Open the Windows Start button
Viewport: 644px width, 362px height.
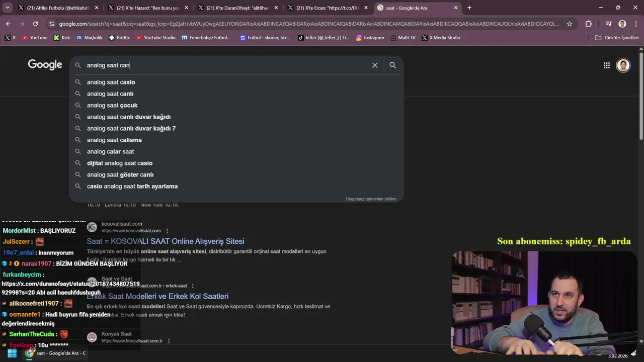pos(12,353)
